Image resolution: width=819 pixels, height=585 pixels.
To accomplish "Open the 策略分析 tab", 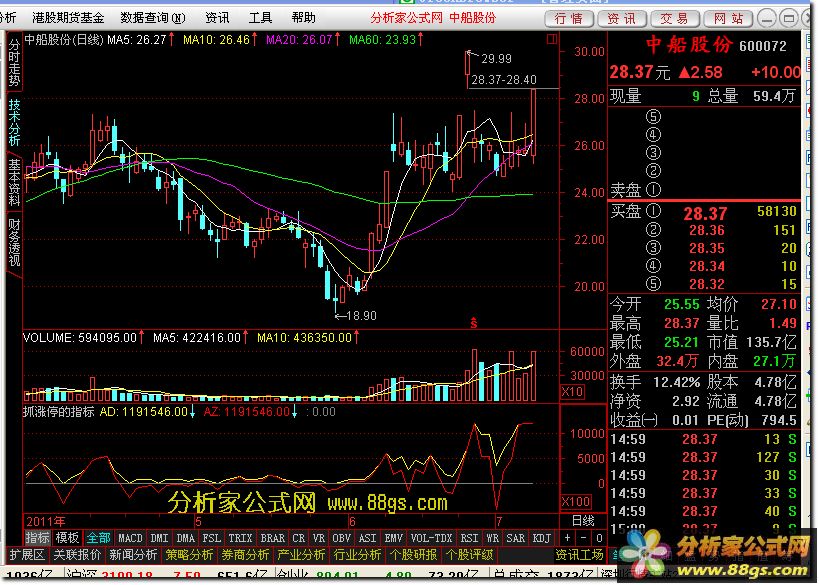I will pyautogui.click(x=189, y=555).
